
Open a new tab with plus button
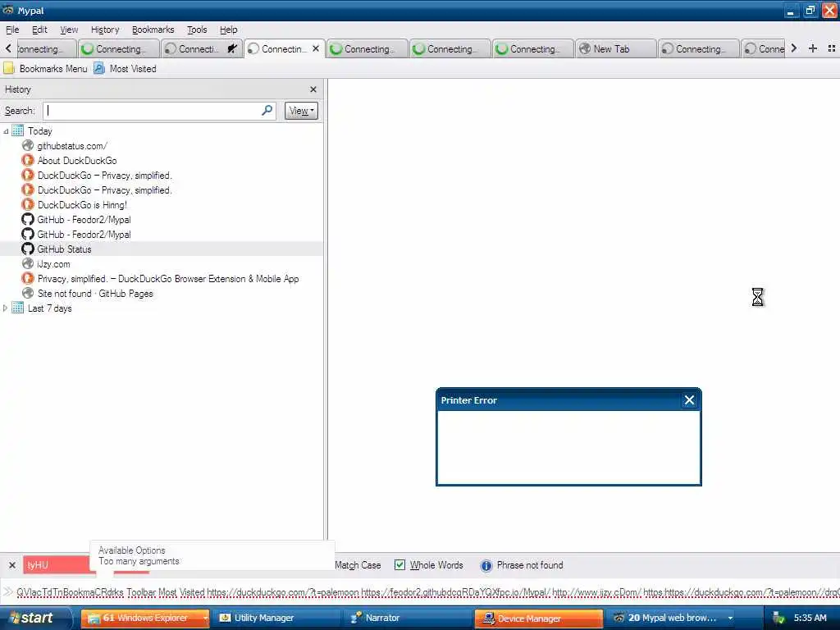pos(813,48)
